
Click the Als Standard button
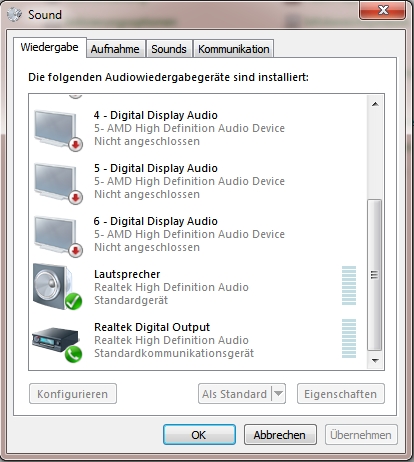click(x=235, y=394)
